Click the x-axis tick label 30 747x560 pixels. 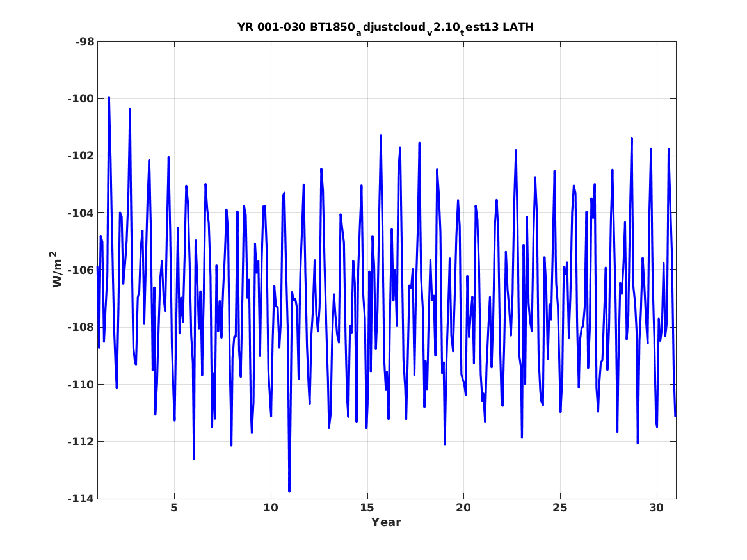click(657, 508)
